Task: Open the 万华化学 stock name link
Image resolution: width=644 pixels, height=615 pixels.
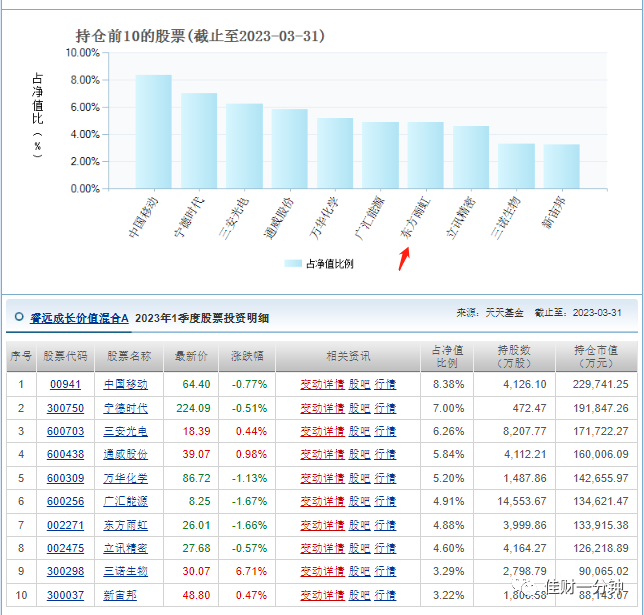Action: [x=125, y=478]
